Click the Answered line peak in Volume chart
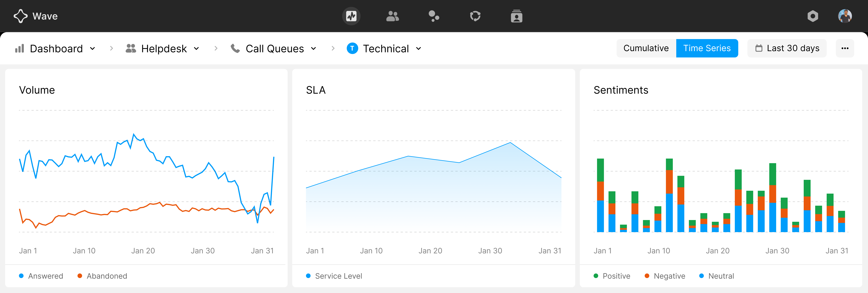The width and height of the screenshot is (868, 293). (x=134, y=134)
